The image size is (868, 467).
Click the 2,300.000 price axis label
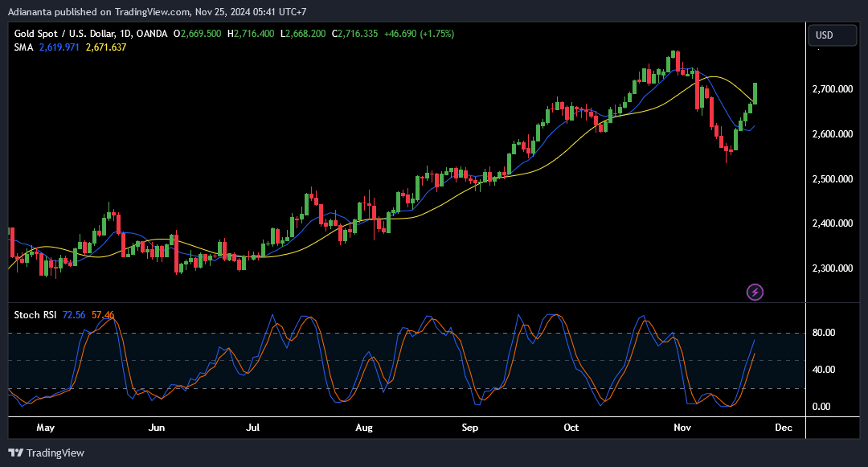point(832,268)
